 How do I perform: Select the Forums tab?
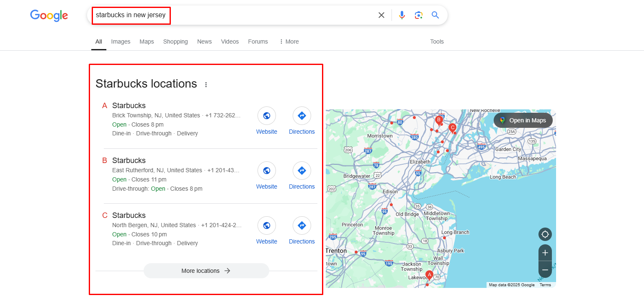coord(258,41)
